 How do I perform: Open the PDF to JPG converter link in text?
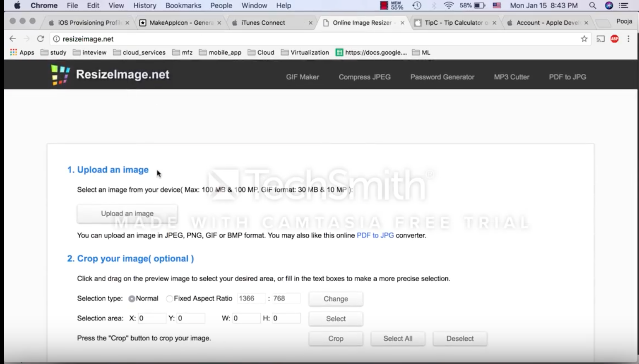(375, 235)
